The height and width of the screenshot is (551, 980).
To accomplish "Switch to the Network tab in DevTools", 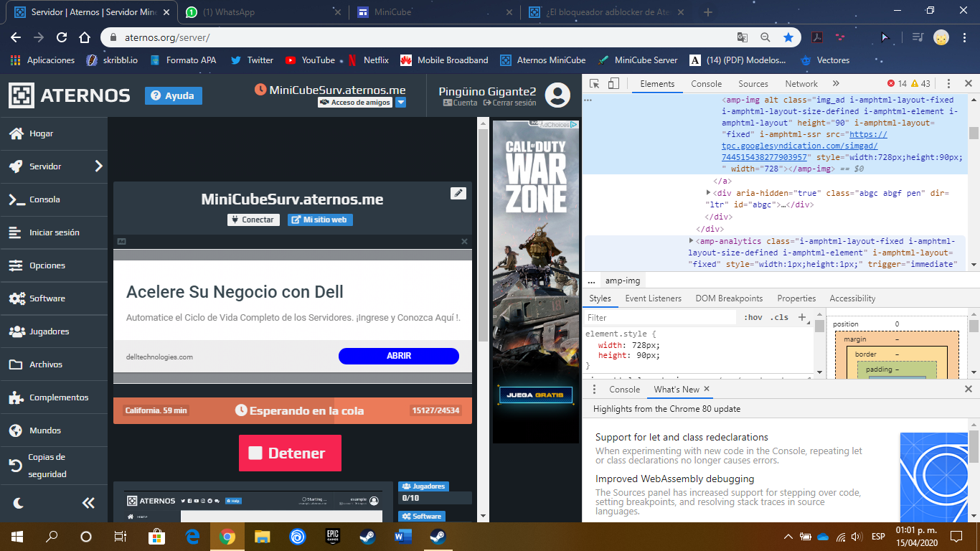I will [x=801, y=84].
